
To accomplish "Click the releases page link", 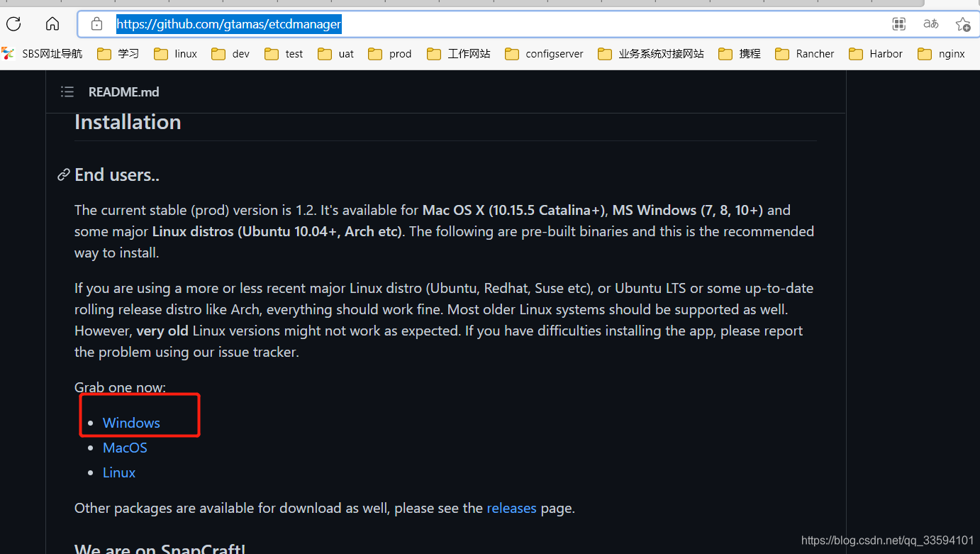I will pos(511,508).
